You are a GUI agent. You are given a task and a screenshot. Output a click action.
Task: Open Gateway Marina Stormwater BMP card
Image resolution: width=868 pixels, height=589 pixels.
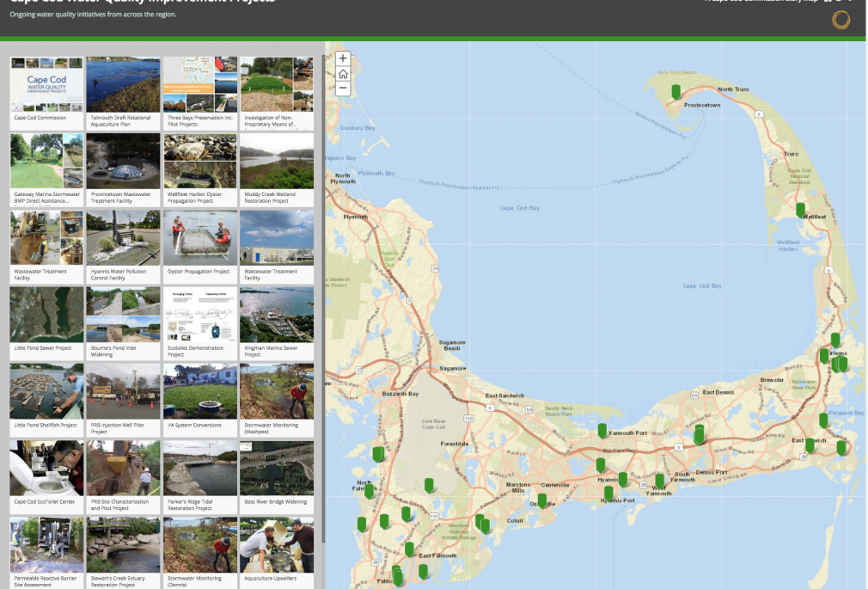[x=47, y=169]
